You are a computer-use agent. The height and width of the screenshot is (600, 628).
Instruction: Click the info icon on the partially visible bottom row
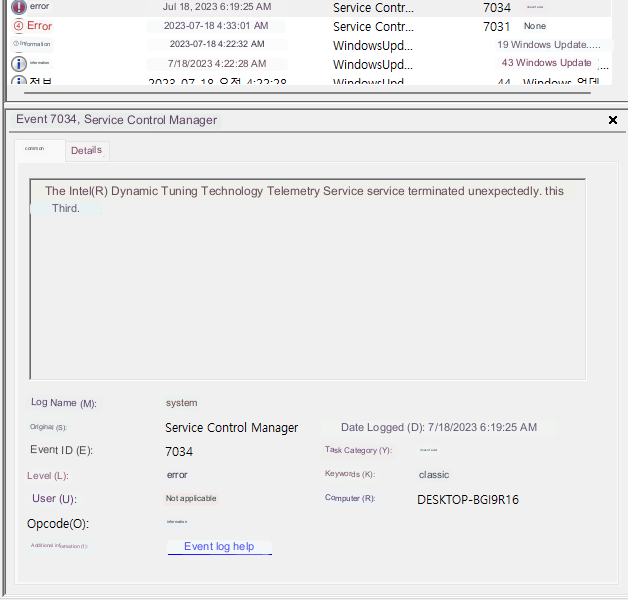pos(19,81)
